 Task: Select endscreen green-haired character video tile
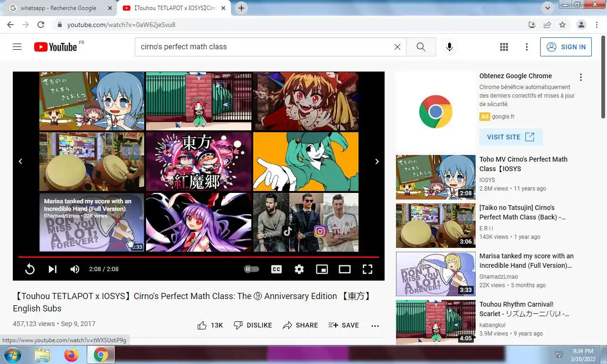(306, 162)
